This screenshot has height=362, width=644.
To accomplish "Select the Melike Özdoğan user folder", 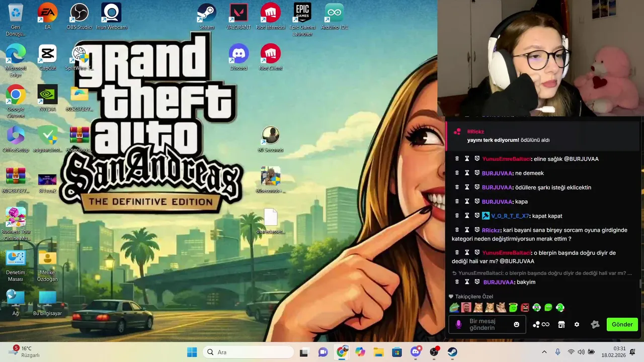I will [x=47, y=265].
